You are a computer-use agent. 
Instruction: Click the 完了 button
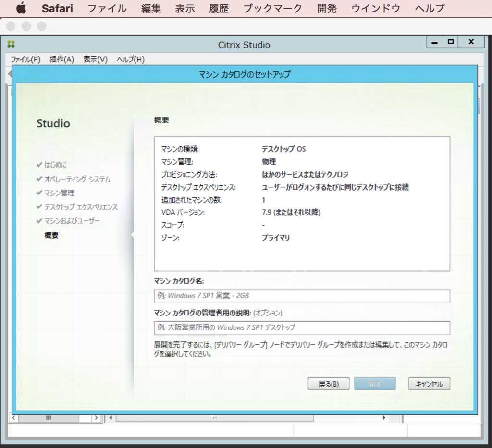coord(375,384)
